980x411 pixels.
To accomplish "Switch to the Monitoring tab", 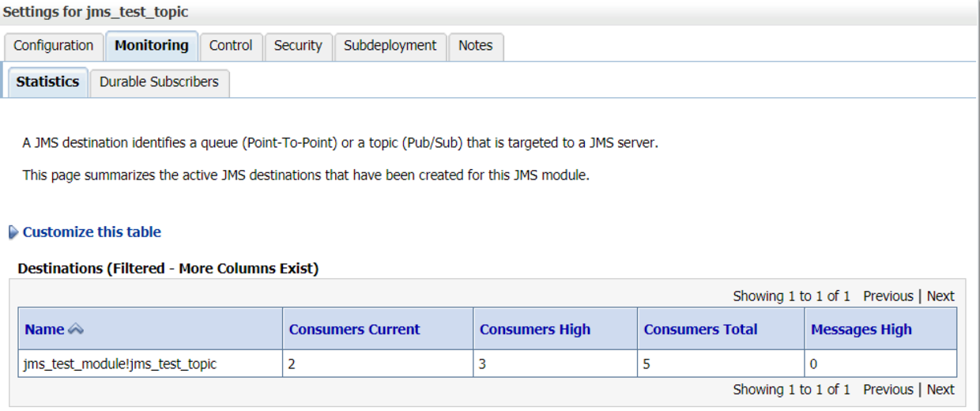I will tap(152, 46).
